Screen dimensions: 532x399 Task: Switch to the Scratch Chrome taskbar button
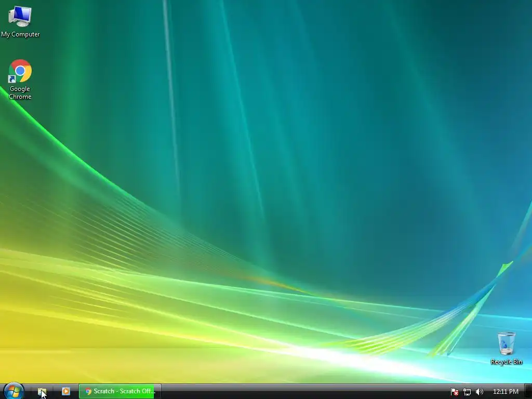[x=120, y=391]
